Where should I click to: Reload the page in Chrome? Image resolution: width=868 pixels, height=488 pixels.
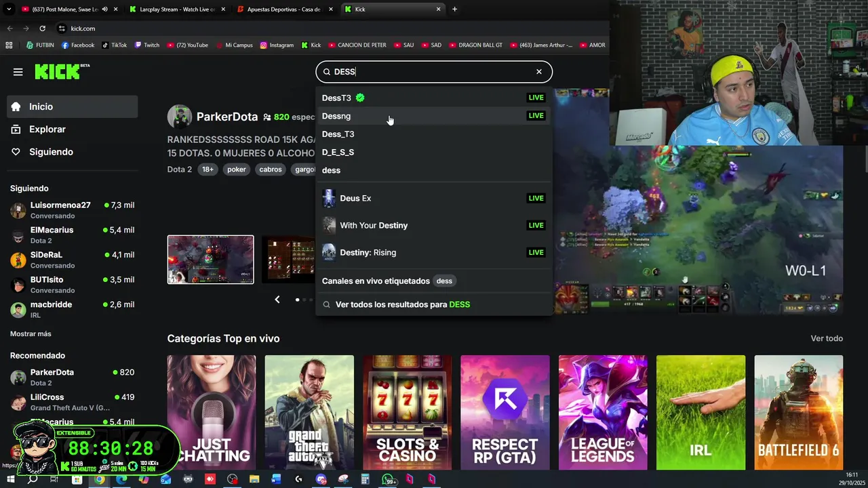[42, 28]
